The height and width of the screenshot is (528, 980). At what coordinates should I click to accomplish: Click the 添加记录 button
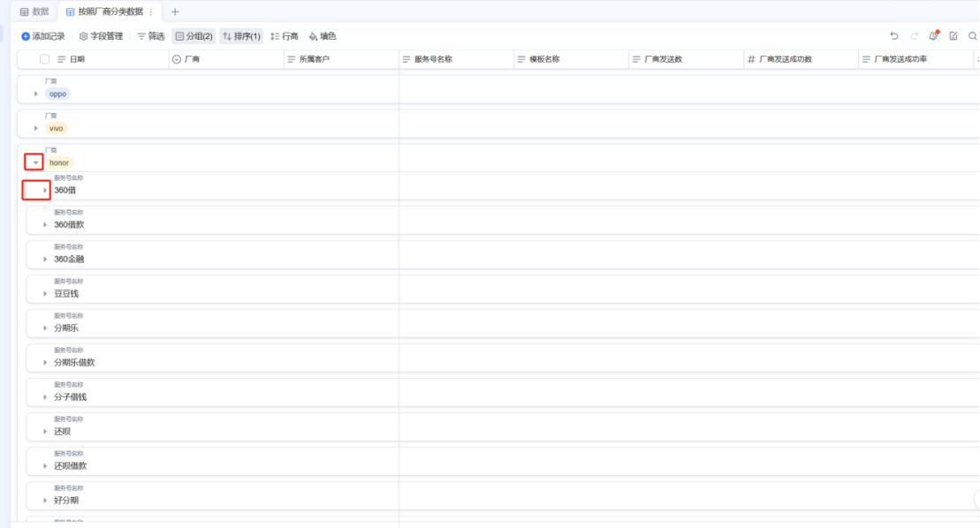42,36
